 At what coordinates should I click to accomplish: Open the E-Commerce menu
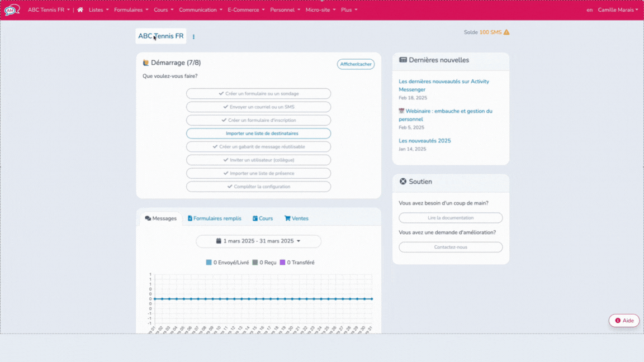[x=245, y=9]
